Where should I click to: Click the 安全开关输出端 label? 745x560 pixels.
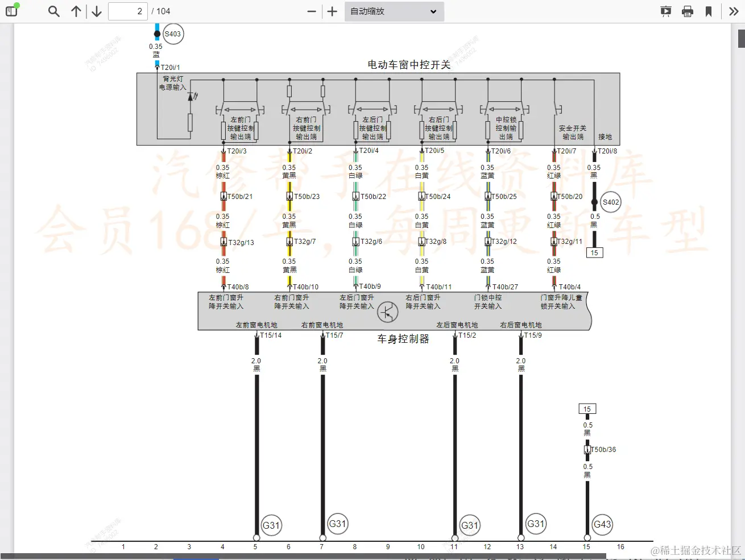[573, 132]
